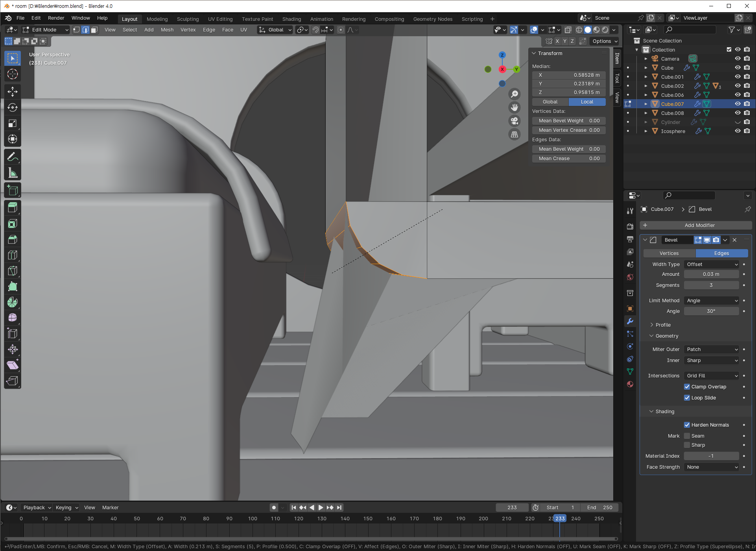Select the Shear tool
This screenshot has height=551, width=756.
[x=13, y=365]
